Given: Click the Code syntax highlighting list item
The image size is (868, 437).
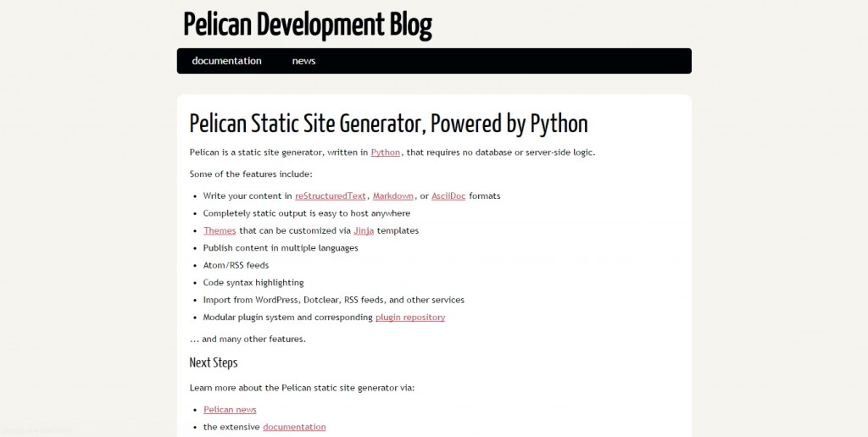Looking at the screenshot, I should [253, 283].
